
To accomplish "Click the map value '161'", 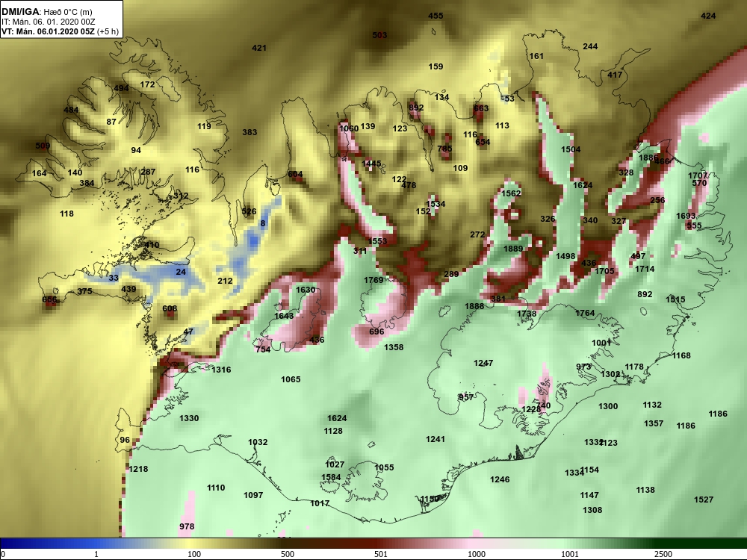I will [x=536, y=56].
